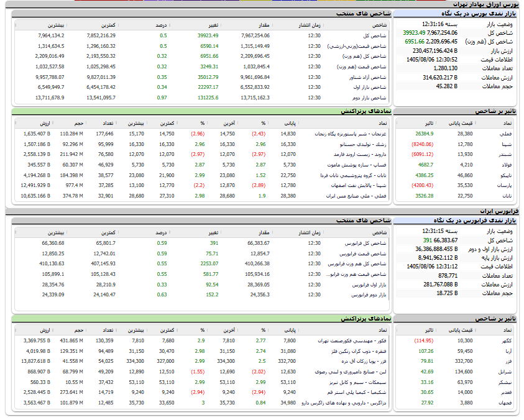Open عزنجان - شیر پاستوریزه پگاه زنجان symbol

pyautogui.click(x=351, y=134)
